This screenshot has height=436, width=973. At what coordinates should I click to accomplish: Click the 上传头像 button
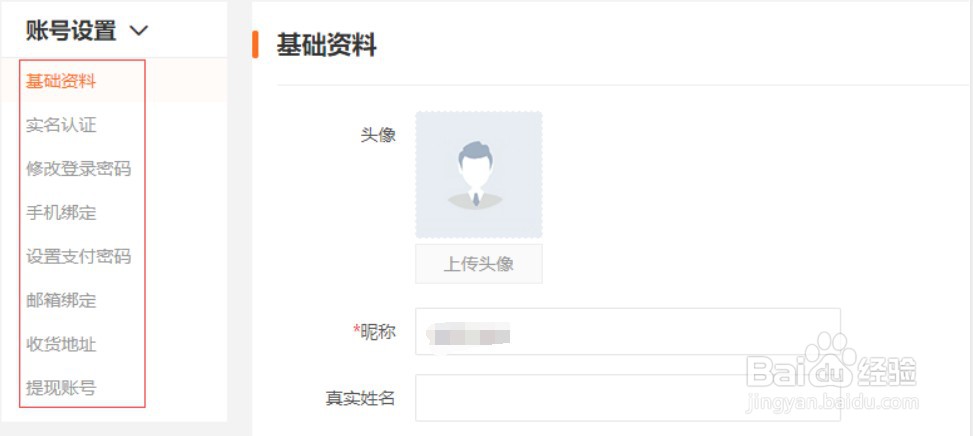[x=478, y=264]
